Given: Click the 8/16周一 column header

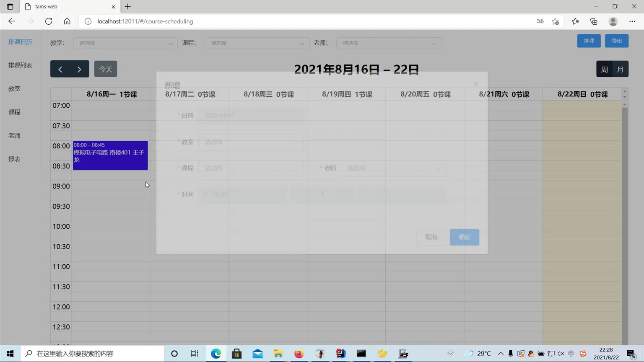Looking at the screenshot, I should (x=112, y=94).
